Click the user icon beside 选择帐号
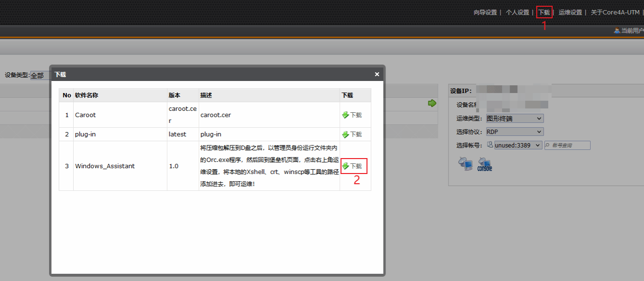 click(x=490, y=145)
